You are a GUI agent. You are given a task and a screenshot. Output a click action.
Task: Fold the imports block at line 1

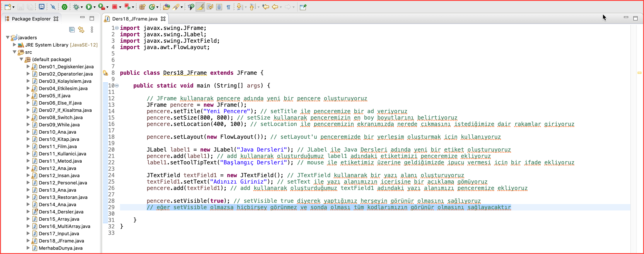point(117,28)
